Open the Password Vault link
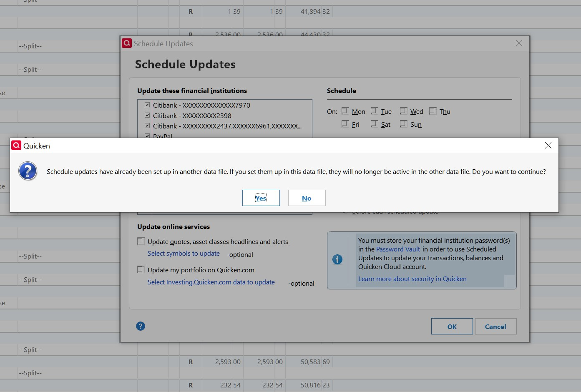Image resolution: width=581 pixels, height=392 pixels. (398, 249)
